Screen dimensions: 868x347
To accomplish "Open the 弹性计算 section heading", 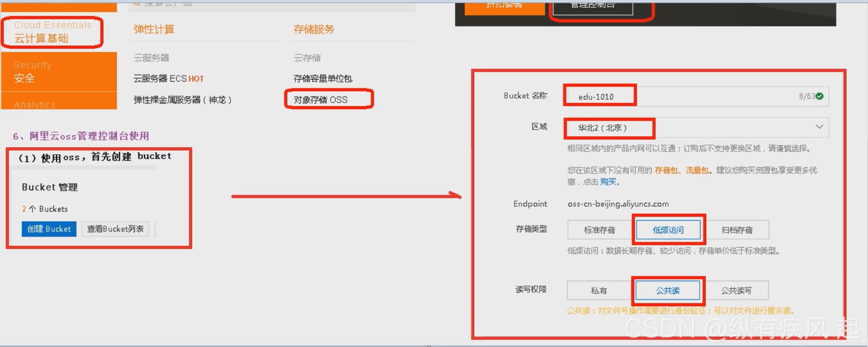I will (x=154, y=29).
